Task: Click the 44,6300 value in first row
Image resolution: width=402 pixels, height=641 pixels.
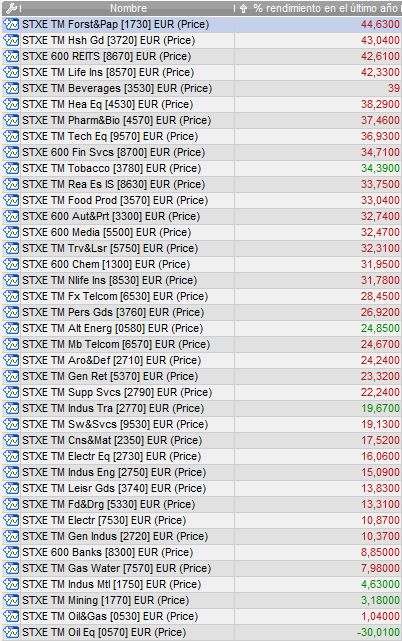Action: [x=380, y=25]
